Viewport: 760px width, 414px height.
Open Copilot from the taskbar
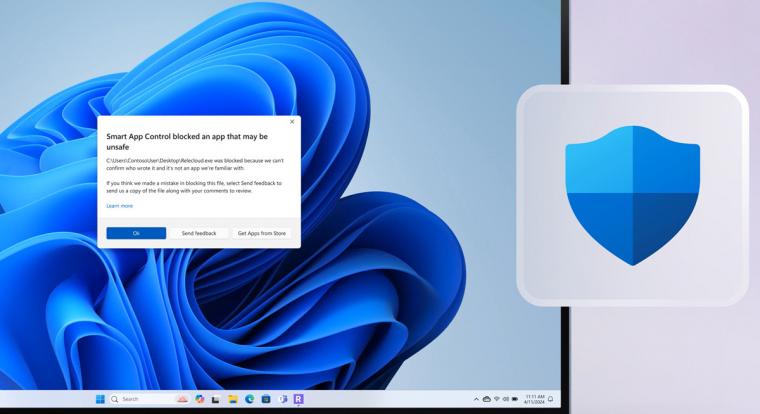200,399
